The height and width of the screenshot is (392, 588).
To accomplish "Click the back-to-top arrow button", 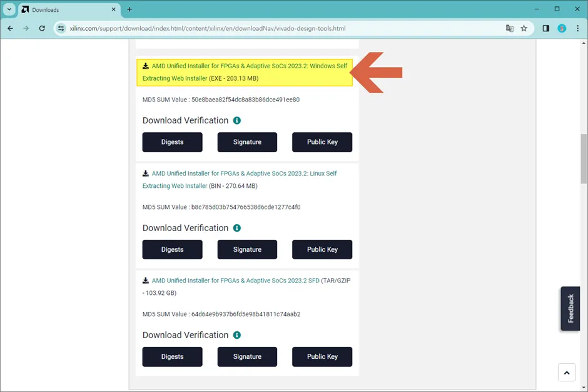I will (567, 373).
